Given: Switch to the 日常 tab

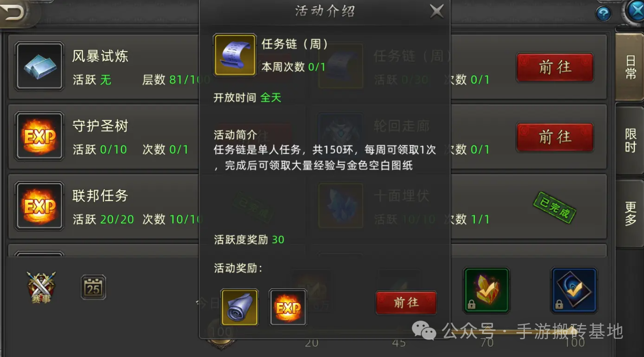Looking at the screenshot, I should coord(630,68).
